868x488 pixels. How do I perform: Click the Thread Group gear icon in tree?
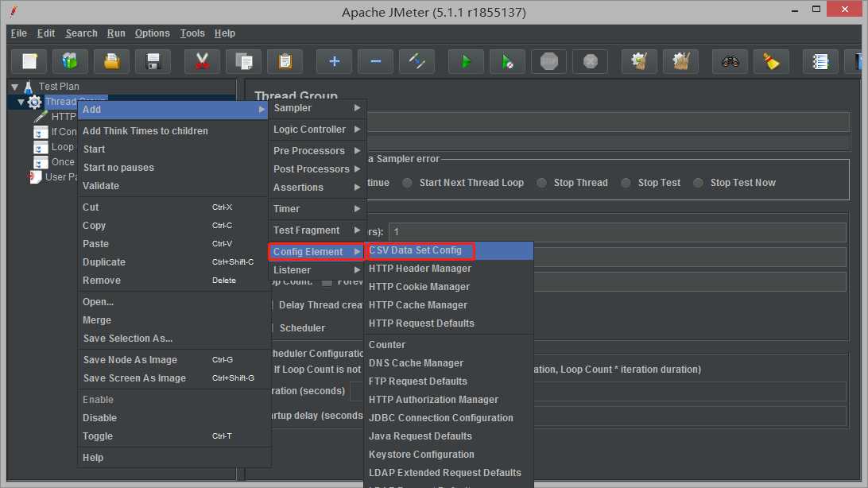pyautogui.click(x=34, y=102)
